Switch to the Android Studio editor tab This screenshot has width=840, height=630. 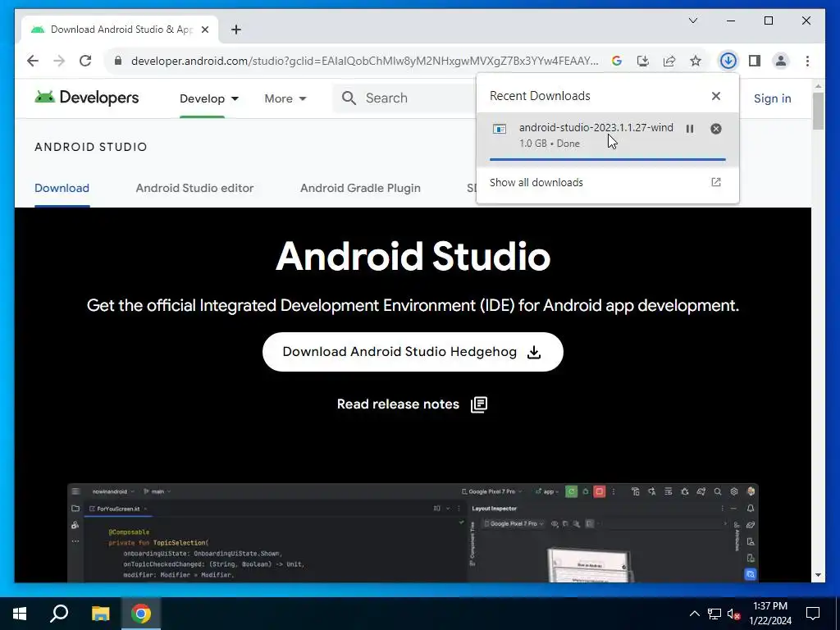(194, 188)
